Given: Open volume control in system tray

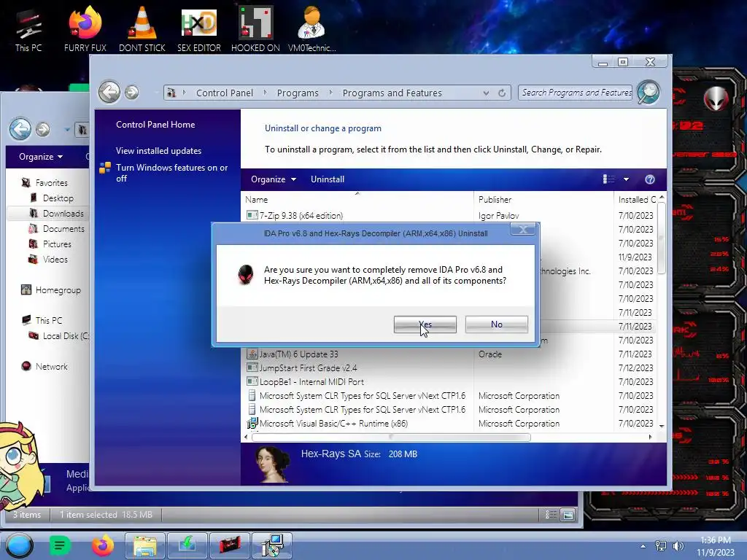Looking at the screenshot, I should [x=678, y=546].
